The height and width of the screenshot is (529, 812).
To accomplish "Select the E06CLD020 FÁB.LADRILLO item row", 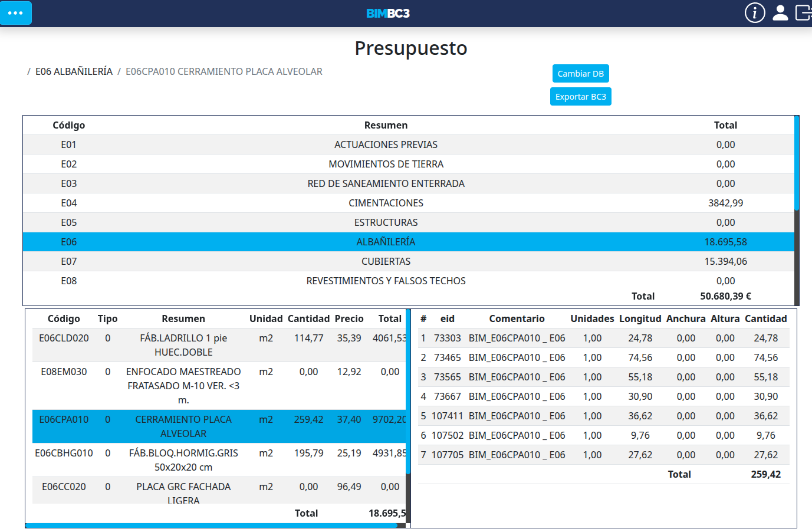I will point(183,345).
